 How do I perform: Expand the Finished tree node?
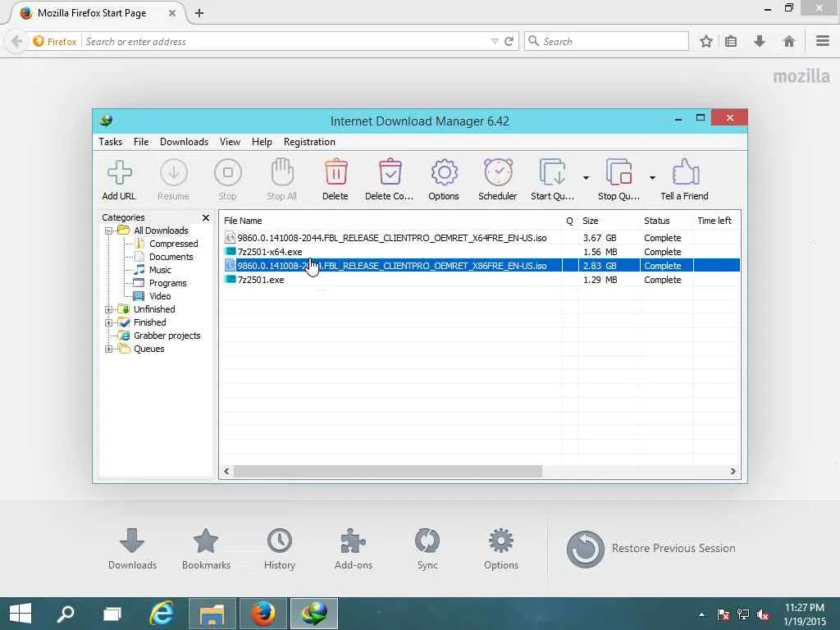click(x=109, y=322)
